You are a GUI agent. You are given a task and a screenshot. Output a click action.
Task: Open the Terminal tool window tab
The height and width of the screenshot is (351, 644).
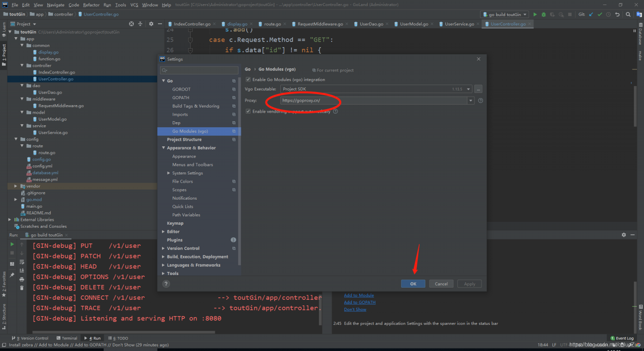coord(66,338)
